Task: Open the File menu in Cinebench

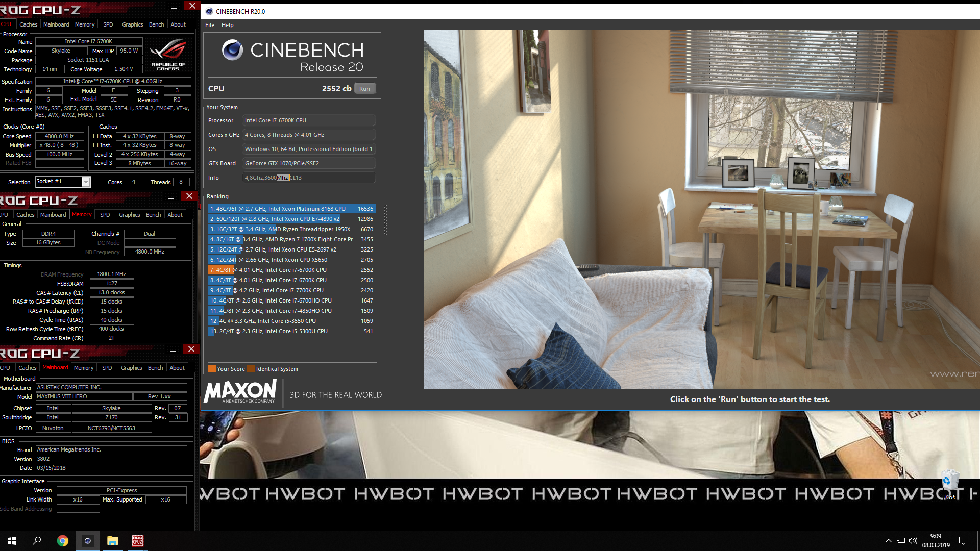Action: pyautogui.click(x=210, y=25)
